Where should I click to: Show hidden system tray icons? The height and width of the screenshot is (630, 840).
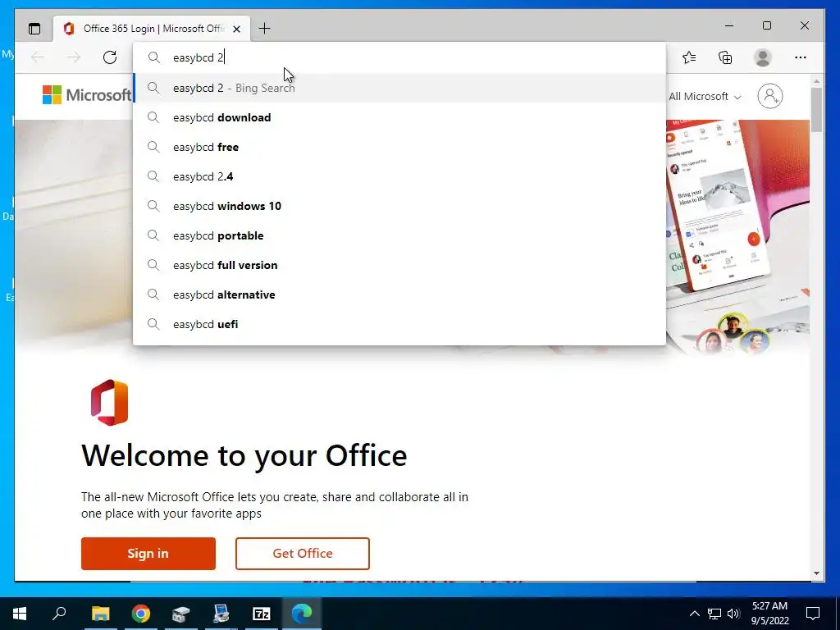click(x=694, y=614)
